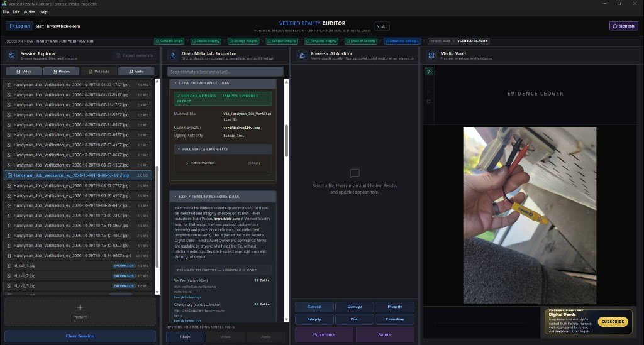Click the handyman photo preview in Media Vault
Viewport: 644px width, 345px height.
pyautogui.click(x=530, y=216)
